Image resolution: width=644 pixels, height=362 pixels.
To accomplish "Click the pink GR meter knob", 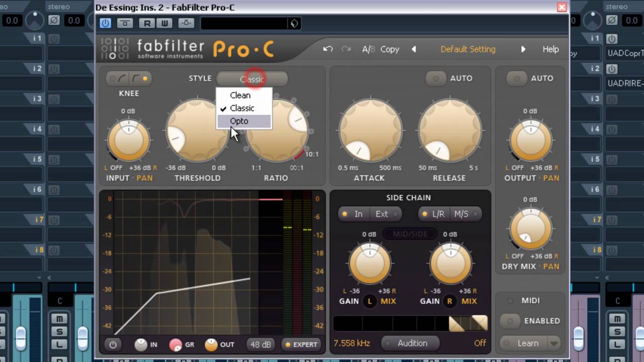I will coord(176,345).
